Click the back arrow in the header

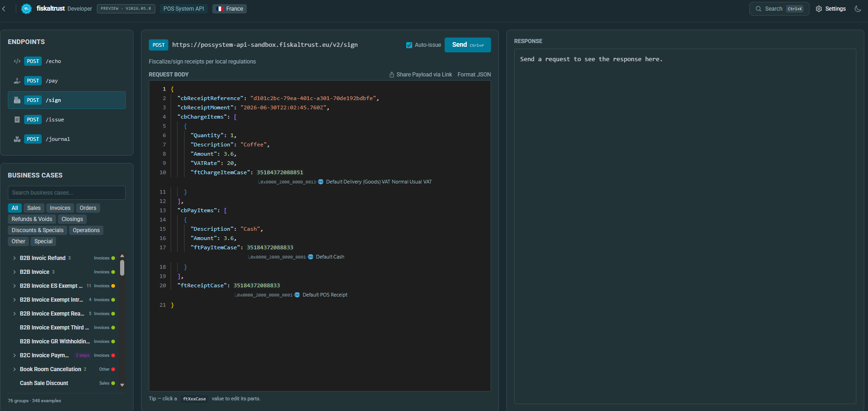4,9
